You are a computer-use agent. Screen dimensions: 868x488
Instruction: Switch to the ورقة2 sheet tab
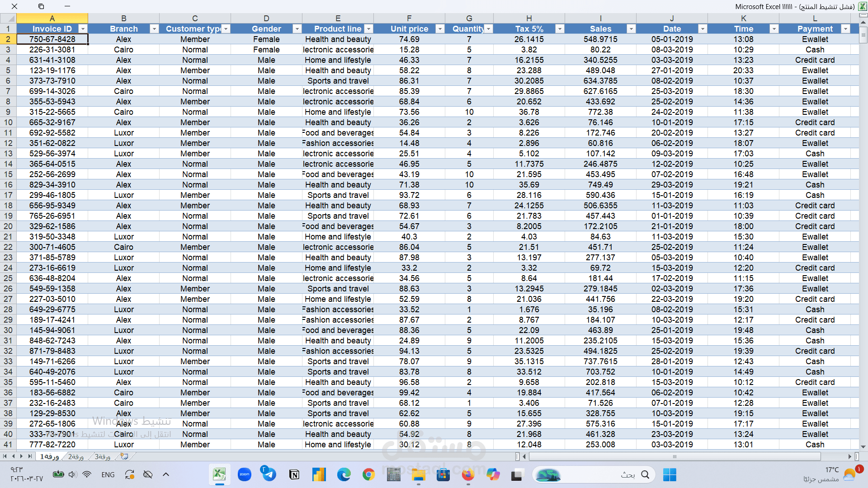(x=76, y=457)
